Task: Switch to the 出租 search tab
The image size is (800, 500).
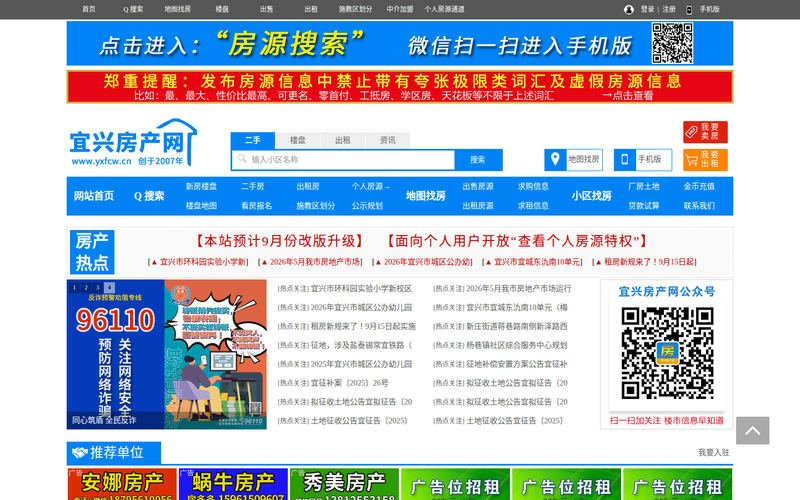Action: pos(342,140)
